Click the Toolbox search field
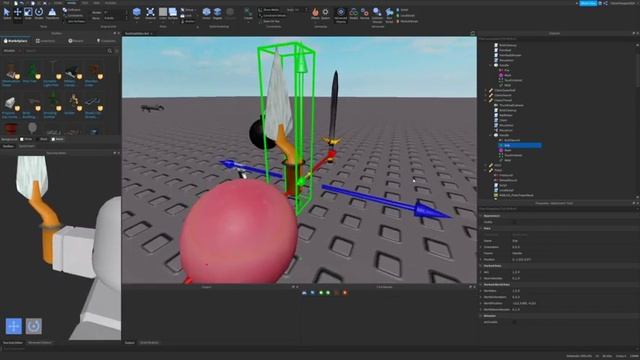 pyautogui.click(x=65, y=51)
